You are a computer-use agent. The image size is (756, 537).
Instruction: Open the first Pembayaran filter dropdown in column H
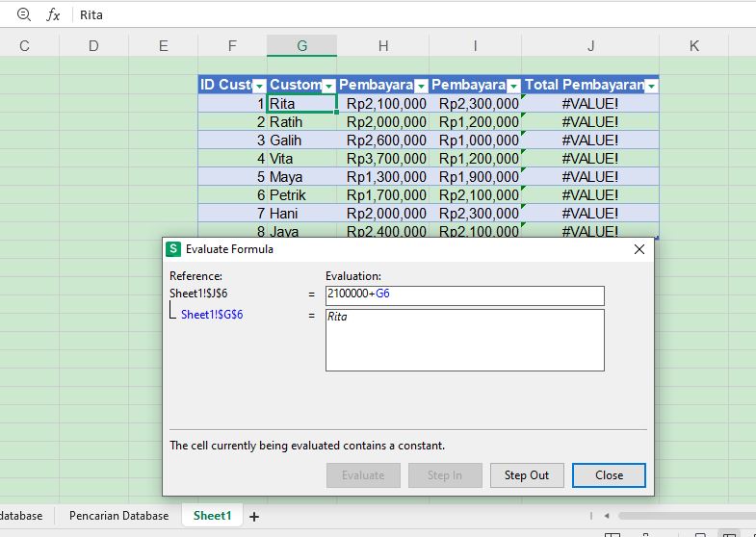[x=421, y=87]
